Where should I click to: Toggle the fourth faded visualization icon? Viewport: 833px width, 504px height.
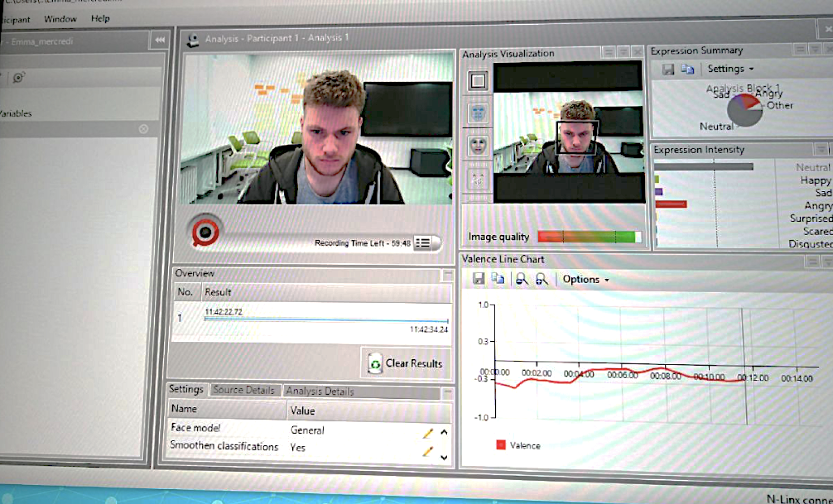(x=478, y=180)
